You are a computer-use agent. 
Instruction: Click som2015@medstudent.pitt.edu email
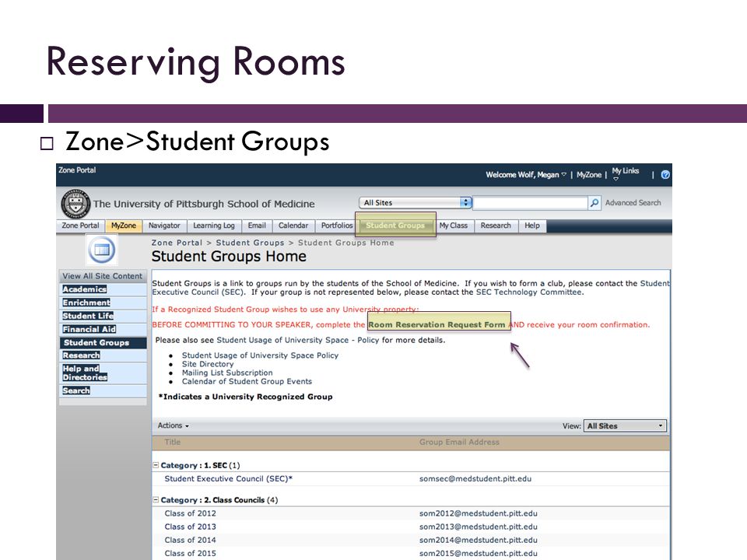[x=479, y=553]
